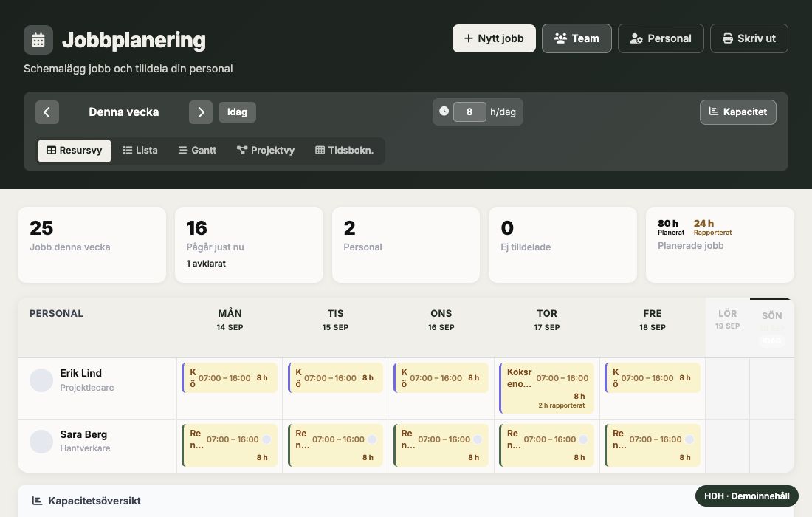This screenshot has height=517, width=812.
Task: Click the Ej tilldelade card
Action: pyautogui.click(x=563, y=245)
